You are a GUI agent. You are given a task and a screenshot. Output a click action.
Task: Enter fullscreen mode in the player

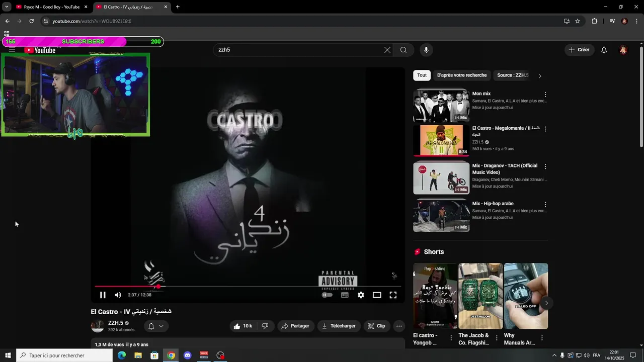[393, 295]
